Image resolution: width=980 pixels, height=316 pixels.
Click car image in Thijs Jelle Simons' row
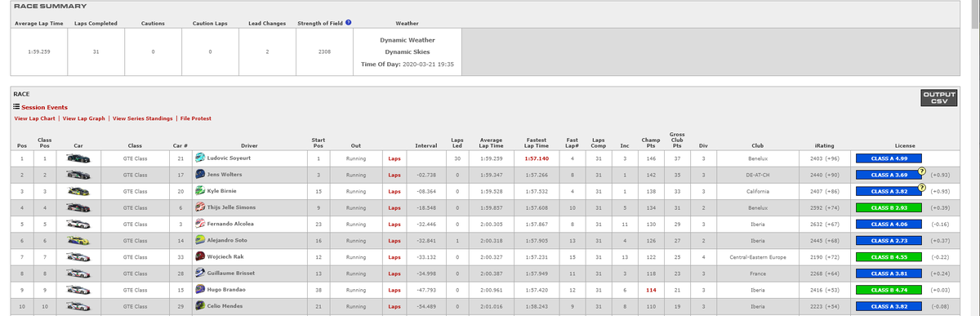click(x=79, y=207)
